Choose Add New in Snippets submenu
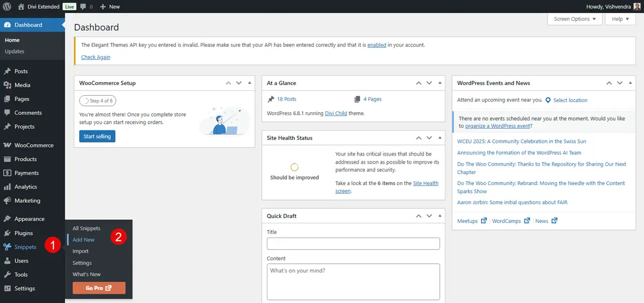 point(83,240)
